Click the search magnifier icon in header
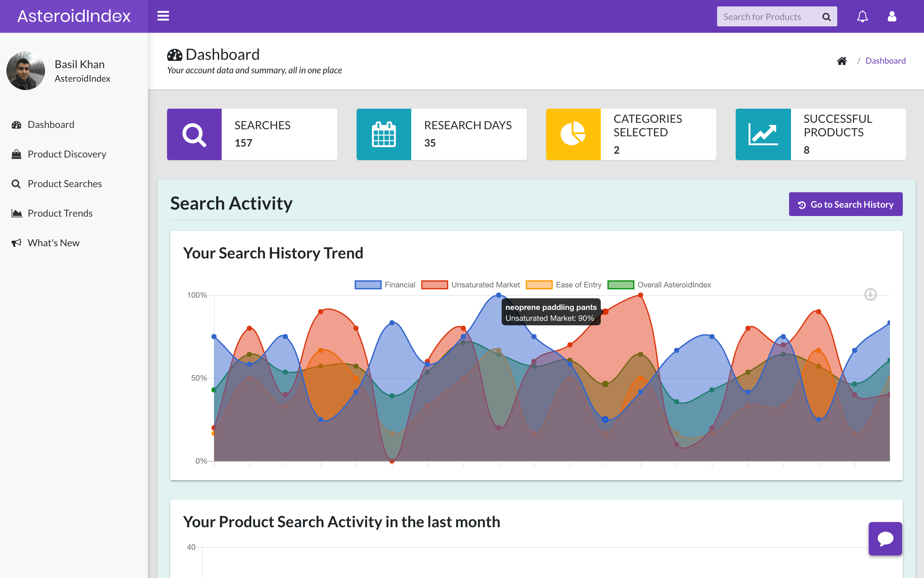Viewport: 924px width, 578px height. coord(826,17)
